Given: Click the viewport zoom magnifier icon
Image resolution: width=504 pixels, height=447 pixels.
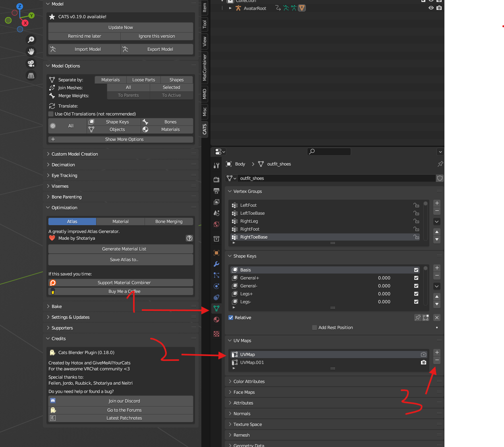Looking at the screenshot, I should click(31, 40).
